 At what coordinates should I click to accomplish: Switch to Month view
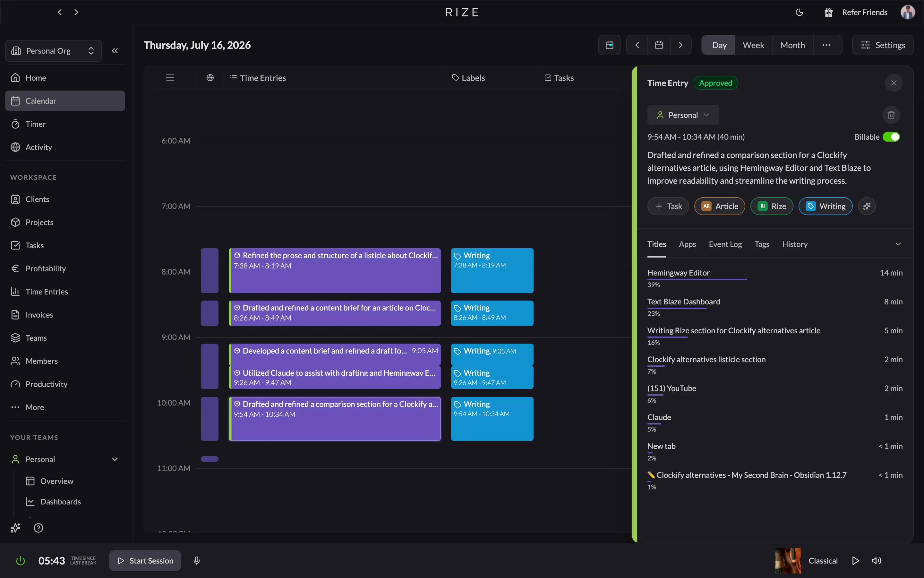click(793, 45)
